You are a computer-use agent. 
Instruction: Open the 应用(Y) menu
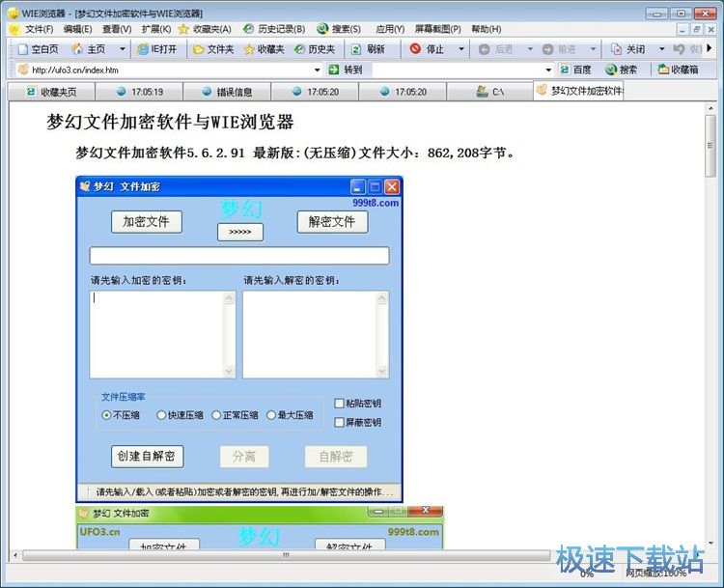click(x=390, y=29)
